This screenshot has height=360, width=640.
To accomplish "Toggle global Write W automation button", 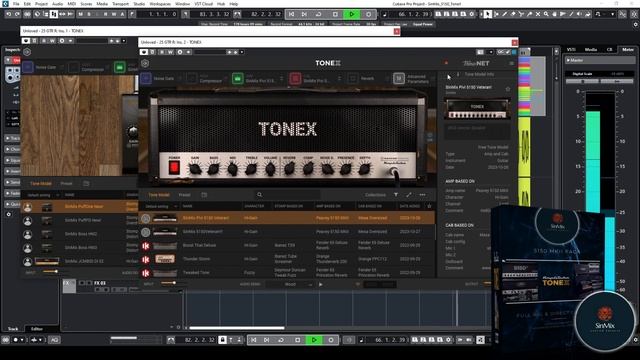I will (x=113, y=14).
